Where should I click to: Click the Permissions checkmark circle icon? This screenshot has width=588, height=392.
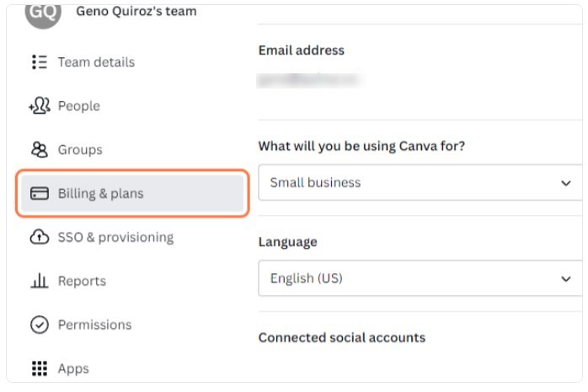40,325
